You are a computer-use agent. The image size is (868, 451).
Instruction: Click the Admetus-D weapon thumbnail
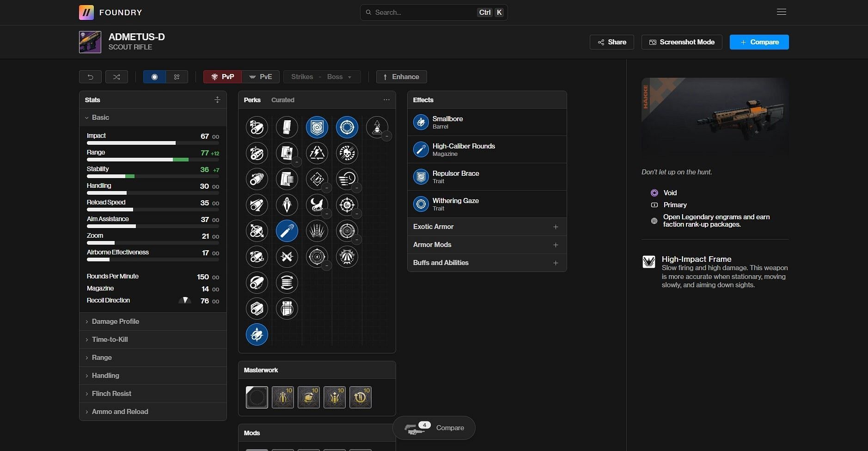[90, 42]
